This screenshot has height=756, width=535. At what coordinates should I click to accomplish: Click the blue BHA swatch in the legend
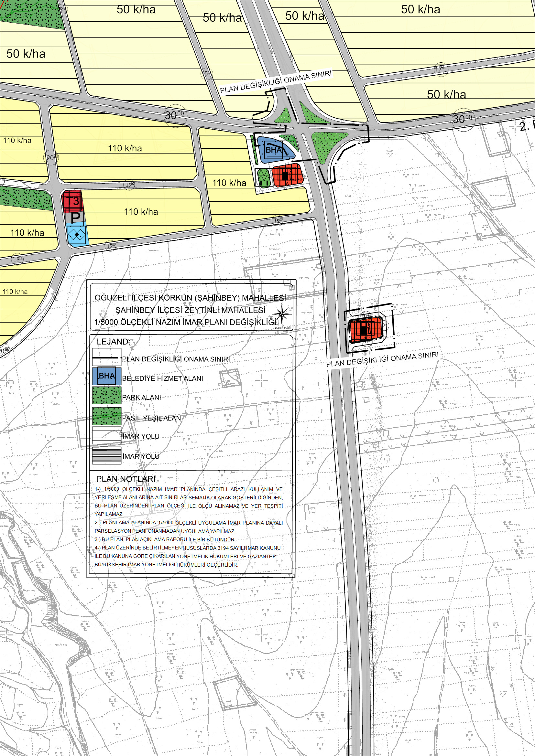[107, 376]
